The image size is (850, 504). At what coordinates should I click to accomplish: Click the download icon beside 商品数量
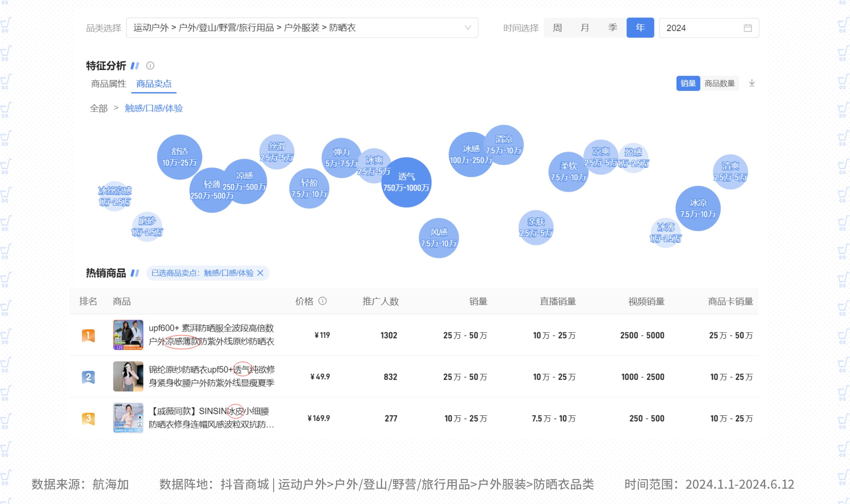coord(751,83)
